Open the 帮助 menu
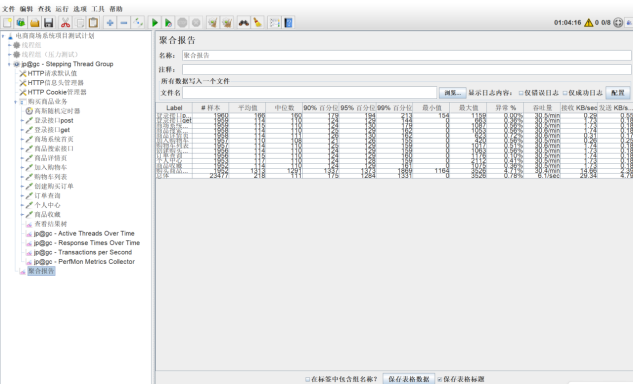This screenshot has height=385, width=634. pos(116,9)
